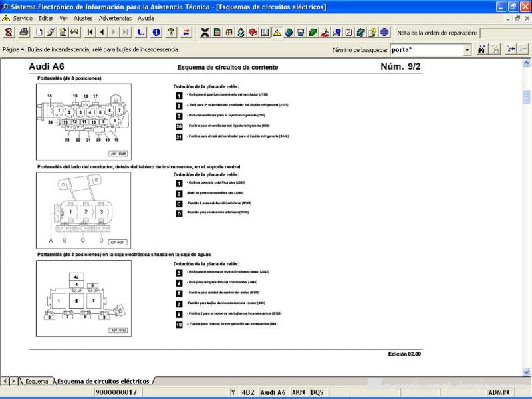Click 4B2 model code in status bar

click(x=248, y=392)
